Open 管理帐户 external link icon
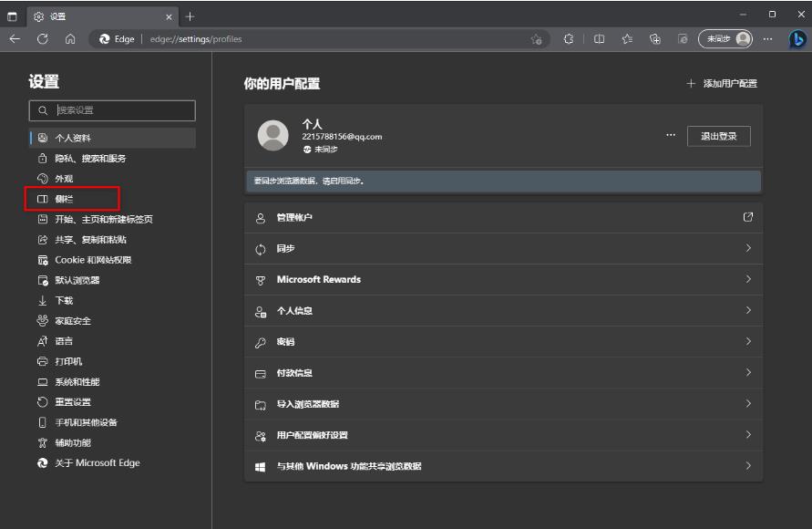812x529 pixels. [748, 217]
